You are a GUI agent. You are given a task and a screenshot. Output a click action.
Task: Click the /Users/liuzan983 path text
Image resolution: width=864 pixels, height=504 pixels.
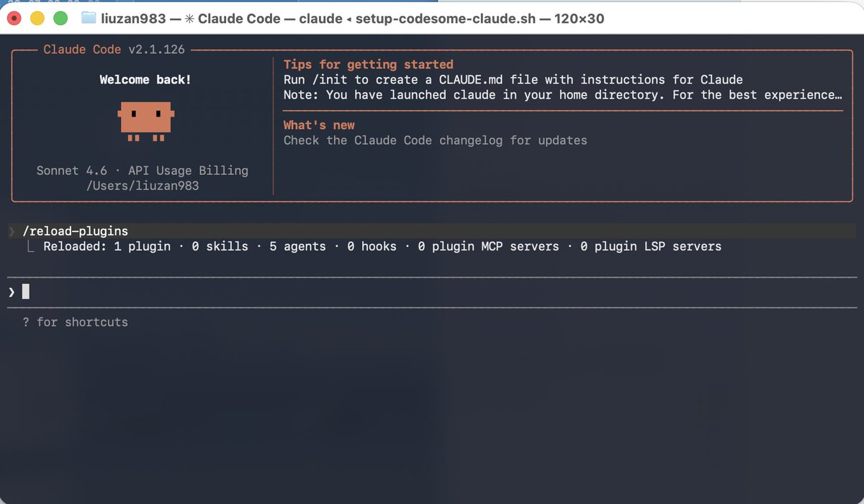pos(143,186)
